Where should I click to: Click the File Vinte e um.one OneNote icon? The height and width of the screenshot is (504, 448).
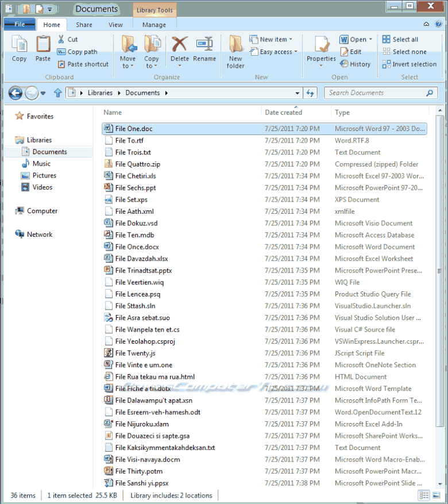109,364
